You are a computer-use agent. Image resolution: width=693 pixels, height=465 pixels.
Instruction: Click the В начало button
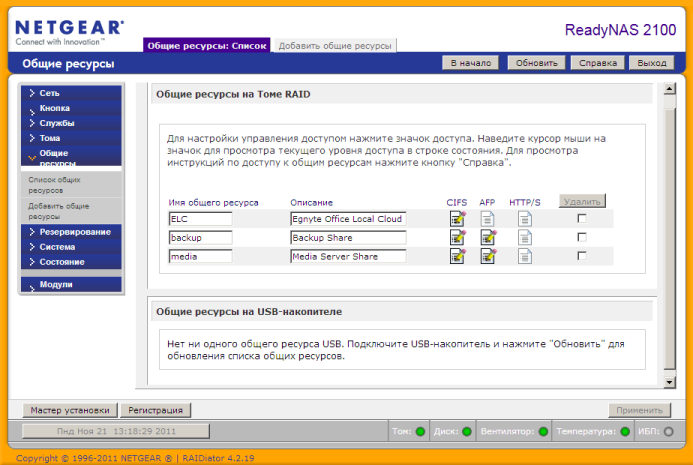tap(470, 63)
